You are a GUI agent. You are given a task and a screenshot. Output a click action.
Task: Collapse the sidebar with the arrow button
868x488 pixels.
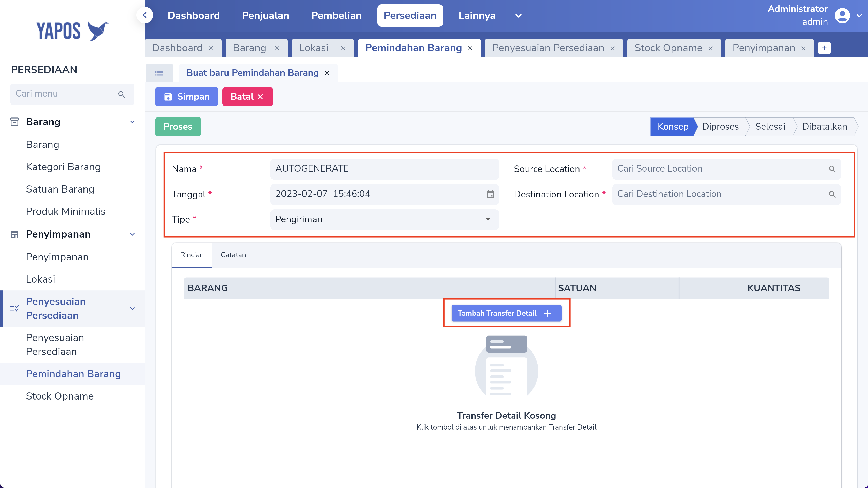click(145, 15)
